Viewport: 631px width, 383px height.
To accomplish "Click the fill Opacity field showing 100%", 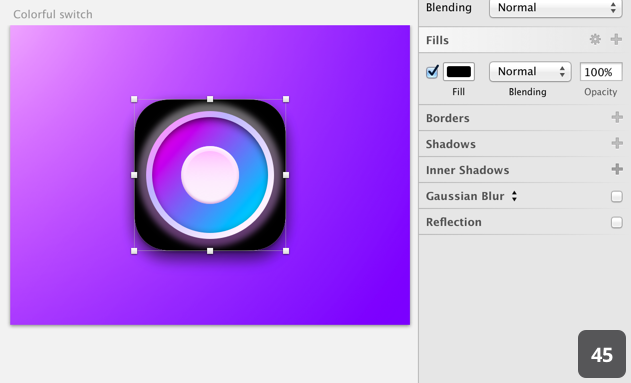I will (x=601, y=72).
